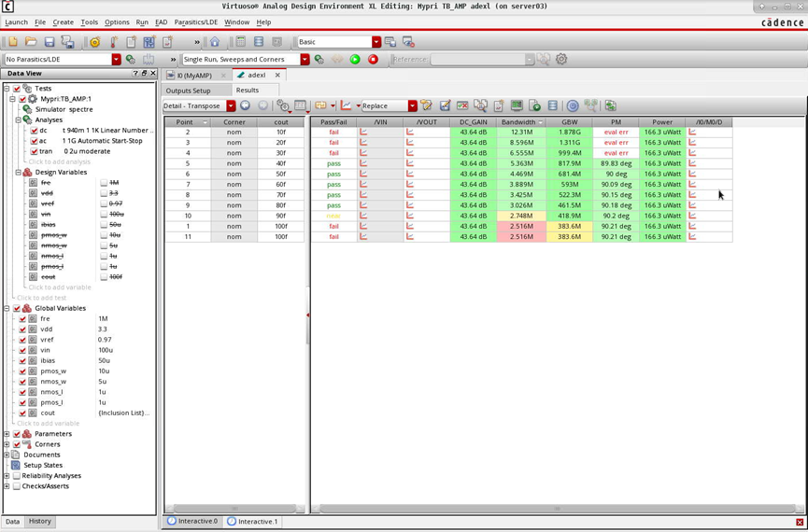Click the /VOUT waveform icon for point 2
The image size is (808, 532).
tap(410, 133)
